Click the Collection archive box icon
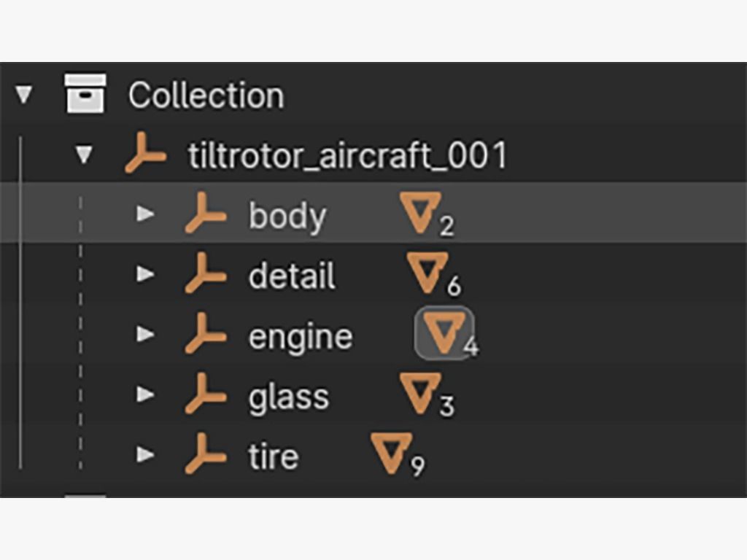 tap(85, 93)
